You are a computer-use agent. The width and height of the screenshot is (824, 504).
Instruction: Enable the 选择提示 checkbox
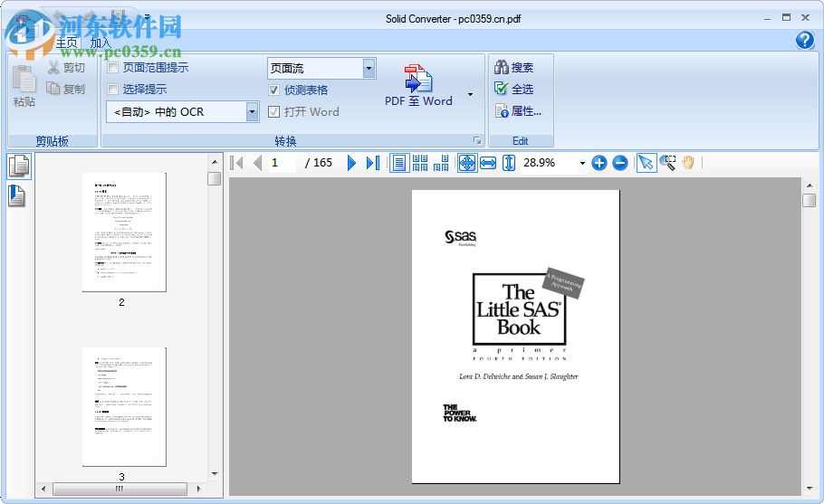click(x=112, y=89)
